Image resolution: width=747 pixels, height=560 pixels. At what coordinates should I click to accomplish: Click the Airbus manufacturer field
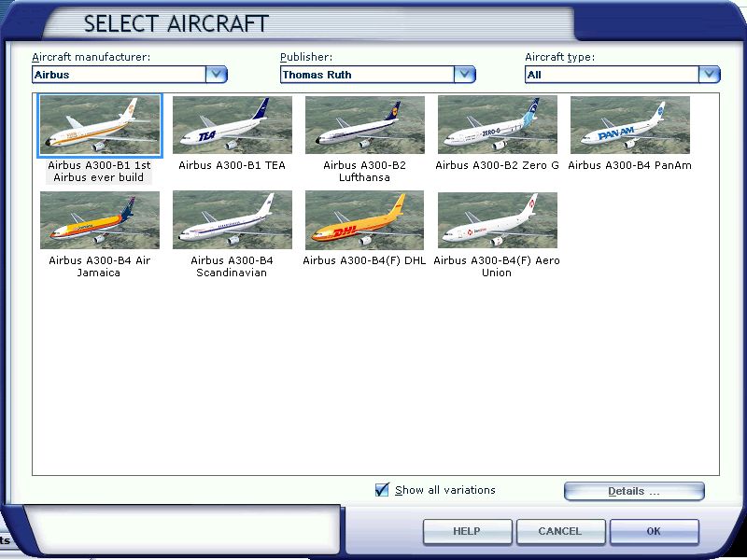click(118, 75)
